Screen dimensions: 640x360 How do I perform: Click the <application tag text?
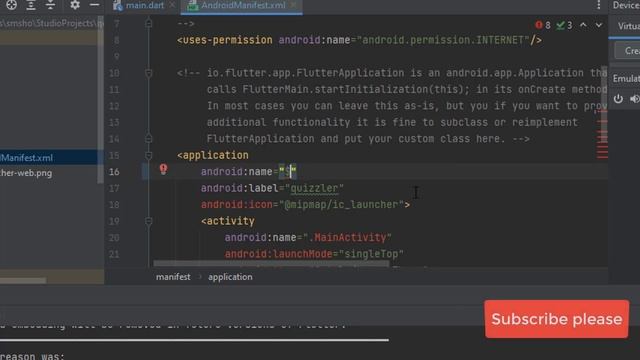(213, 156)
